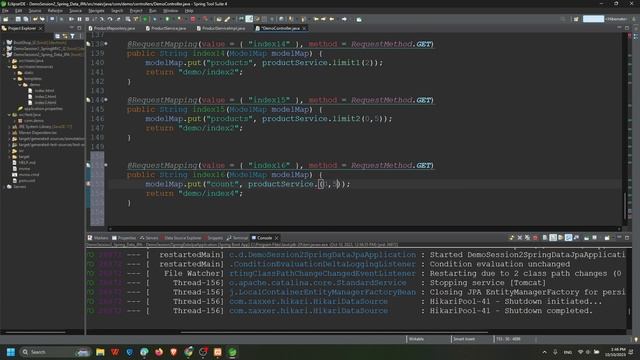The width and height of the screenshot is (640, 360).
Task: Switch to ProductServiceImpl.java editor tab
Action: [221, 28]
